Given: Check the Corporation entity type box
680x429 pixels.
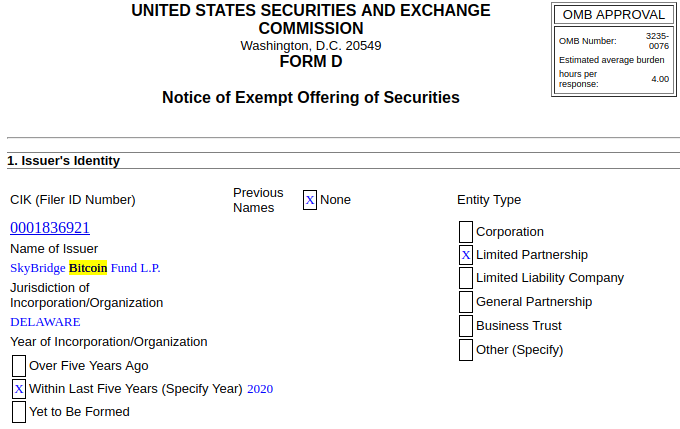Looking at the screenshot, I should tap(466, 232).
